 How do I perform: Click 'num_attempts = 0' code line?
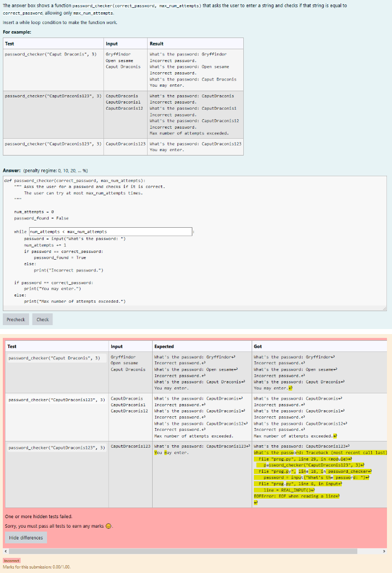point(34,212)
